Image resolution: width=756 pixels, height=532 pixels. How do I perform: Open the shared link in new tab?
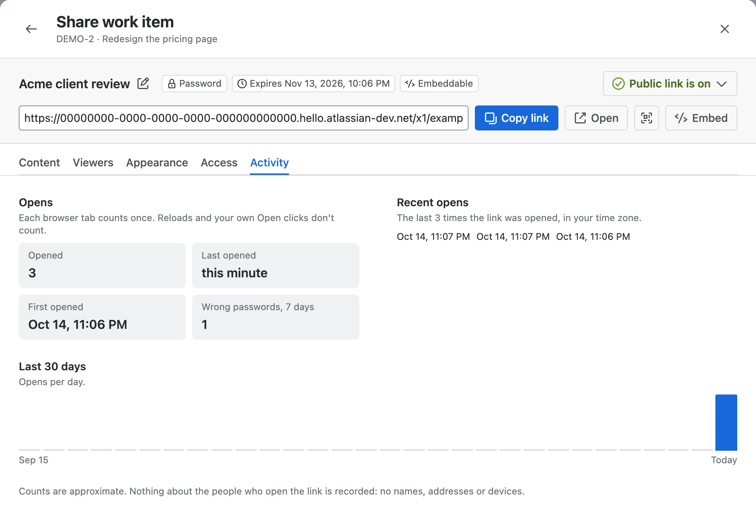(x=596, y=118)
